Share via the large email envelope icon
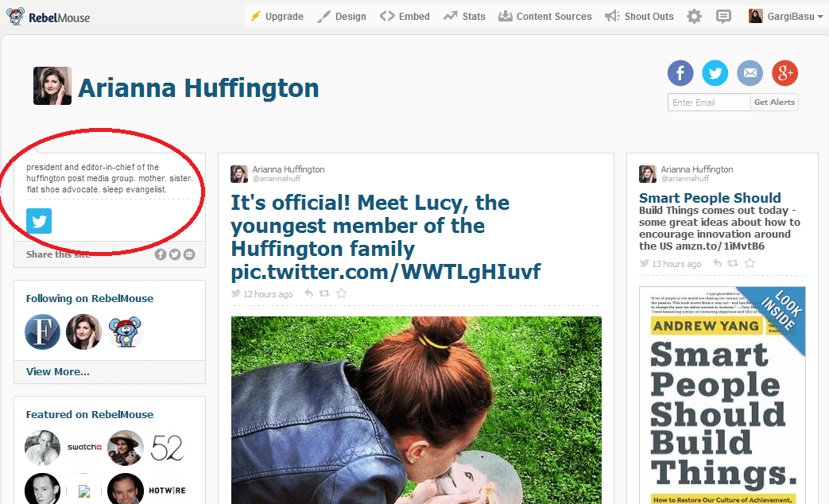This screenshot has width=829, height=504. [750, 73]
